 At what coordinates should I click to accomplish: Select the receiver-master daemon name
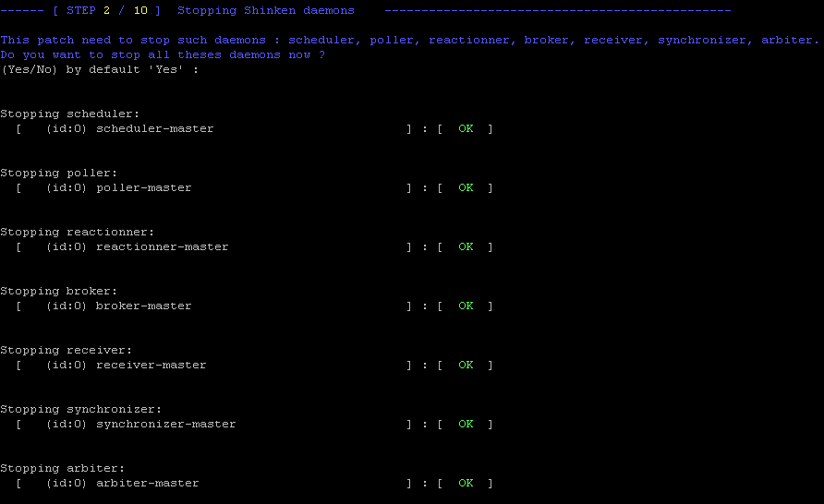[x=151, y=365]
